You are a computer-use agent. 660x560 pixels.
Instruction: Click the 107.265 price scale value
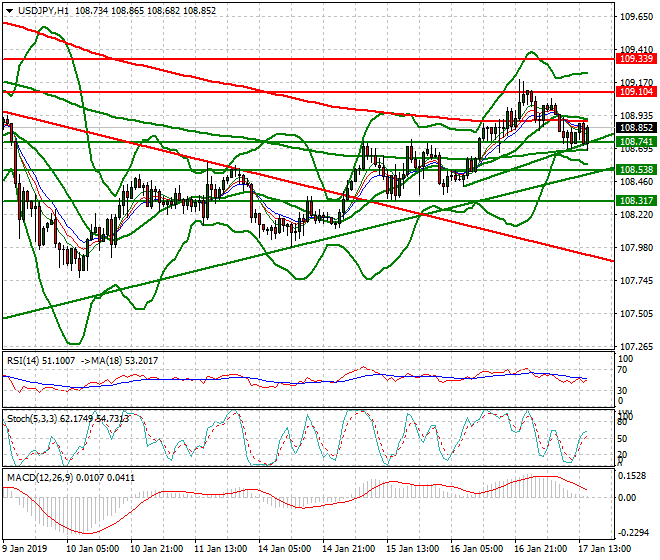tap(636, 347)
